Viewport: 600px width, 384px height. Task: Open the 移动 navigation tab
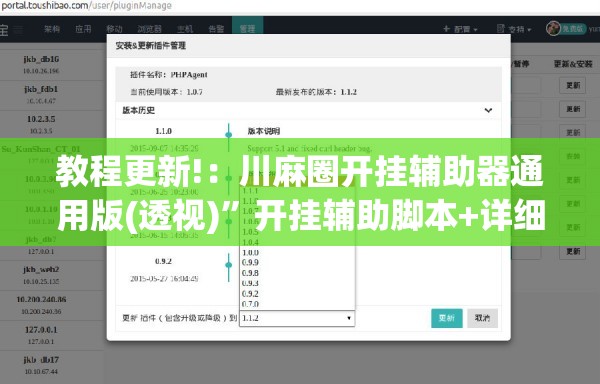114,29
